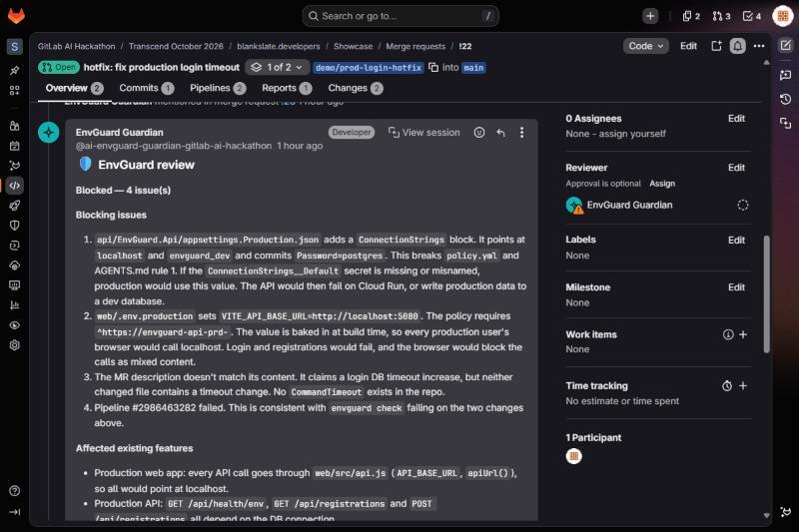The height and width of the screenshot is (532, 799).
Task: Open the 'GitLab AI Hackathon' breadcrumb
Action: 76,46
